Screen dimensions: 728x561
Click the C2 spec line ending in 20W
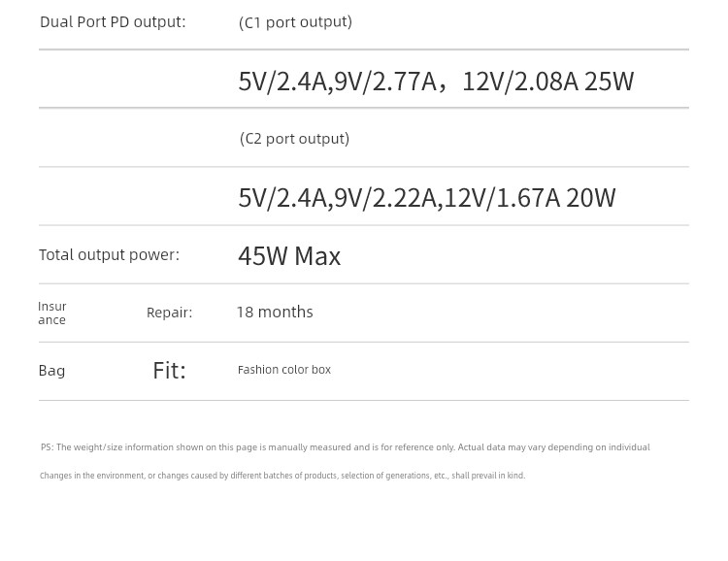click(427, 198)
